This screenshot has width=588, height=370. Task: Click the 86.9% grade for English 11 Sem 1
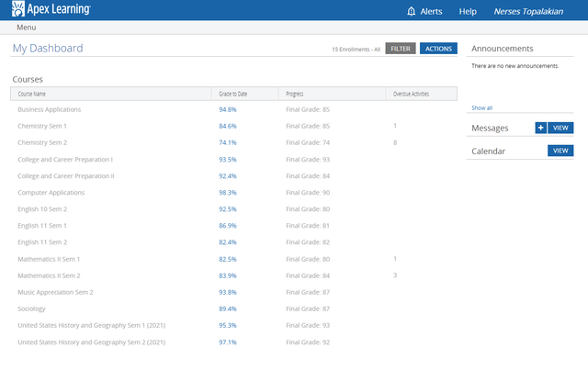tap(228, 225)
